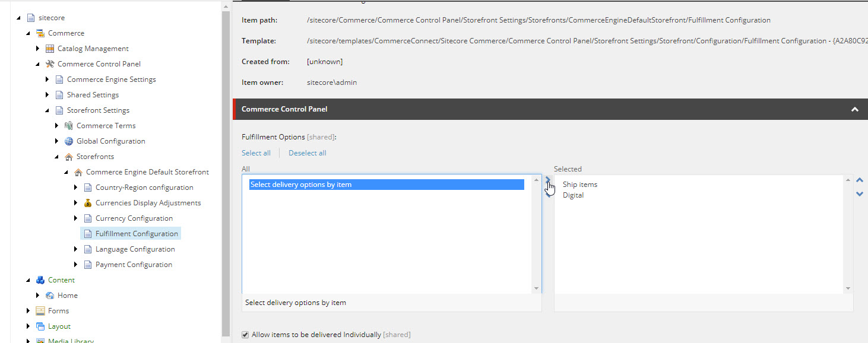Viewport: 868px width, 343px height.
Task: Collapse the Commerce tree node
Action: point(28,34)
